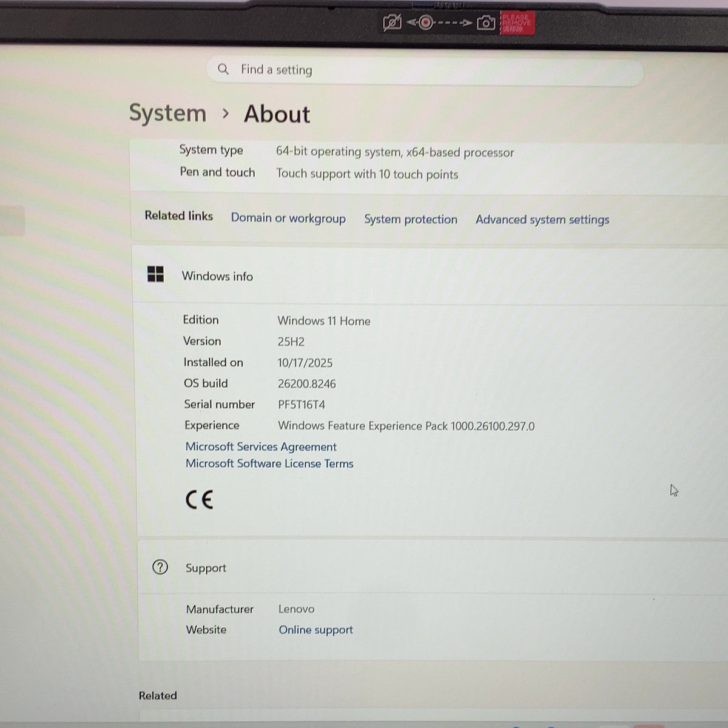The width and height of the screenshot is (728, 728).
Task: Collapse the Support section header
Action: point(433,567)
